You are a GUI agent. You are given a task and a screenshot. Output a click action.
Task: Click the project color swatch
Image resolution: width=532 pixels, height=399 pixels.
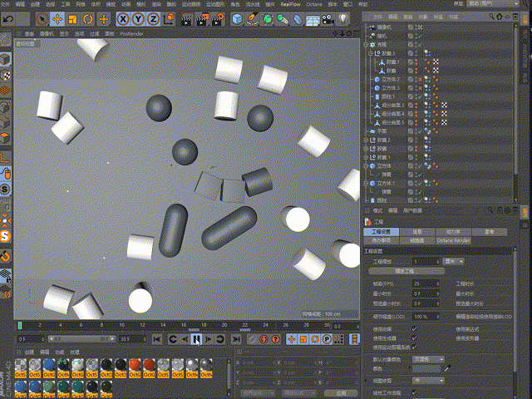[426, 368]
